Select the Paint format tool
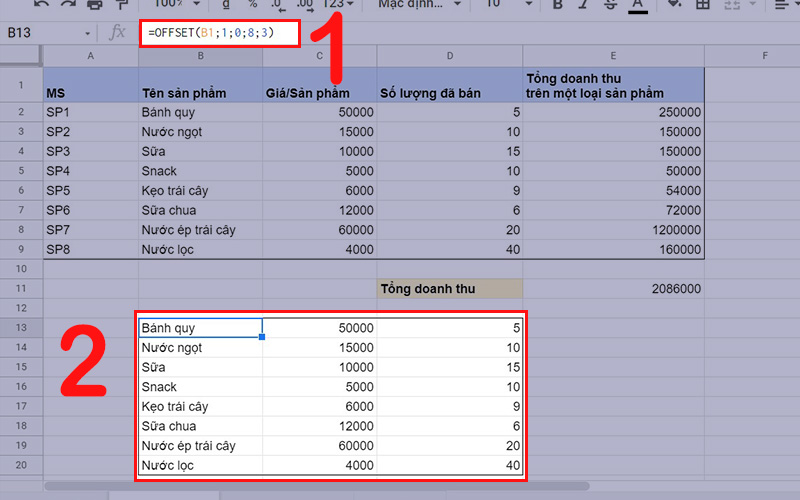Image resolution: width=800 pixels, height=500 pixels. pos(121,4)
